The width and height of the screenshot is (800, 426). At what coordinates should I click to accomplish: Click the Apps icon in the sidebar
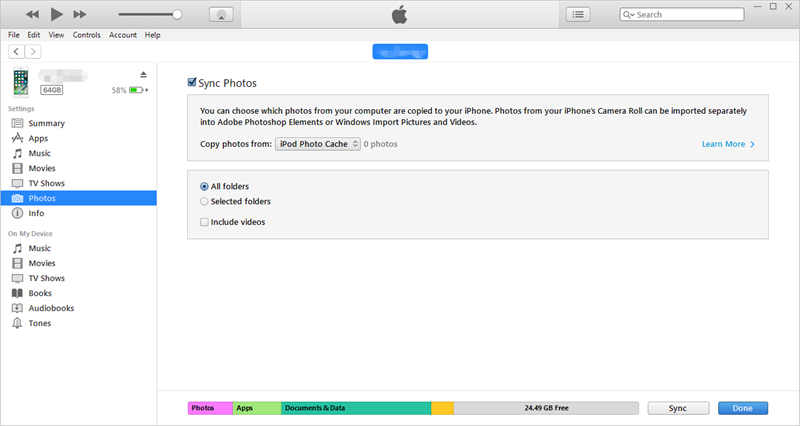17,138
